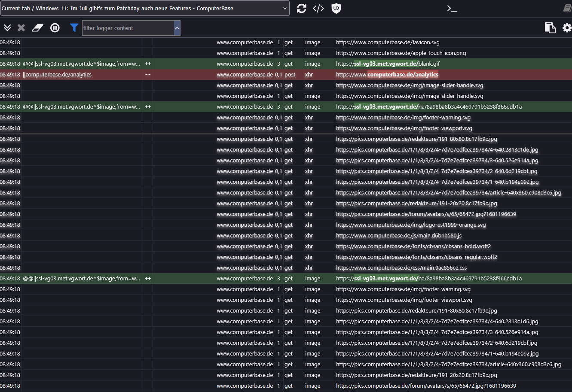Open the DOM inspector code icon
The image size is (572, 392).
pos(318,8)
